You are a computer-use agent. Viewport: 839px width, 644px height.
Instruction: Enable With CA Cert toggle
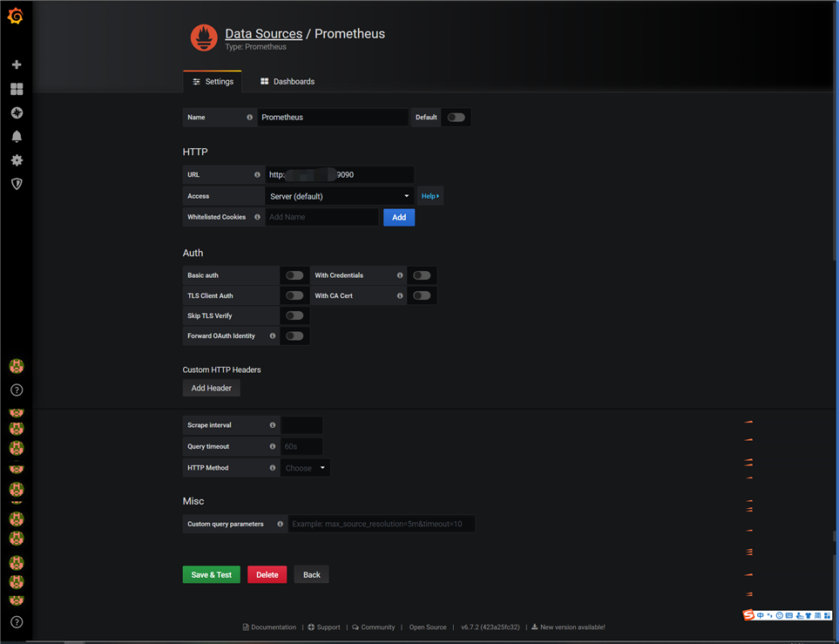click(422, 295)
